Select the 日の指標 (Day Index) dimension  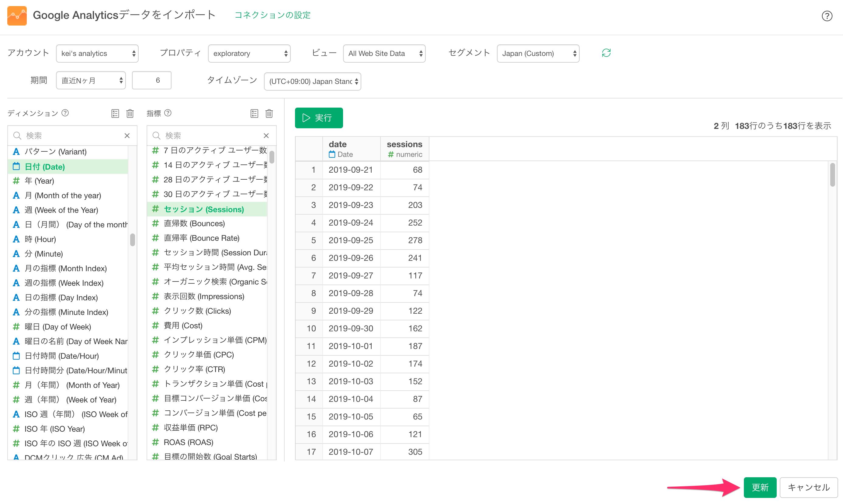[68, 298]
